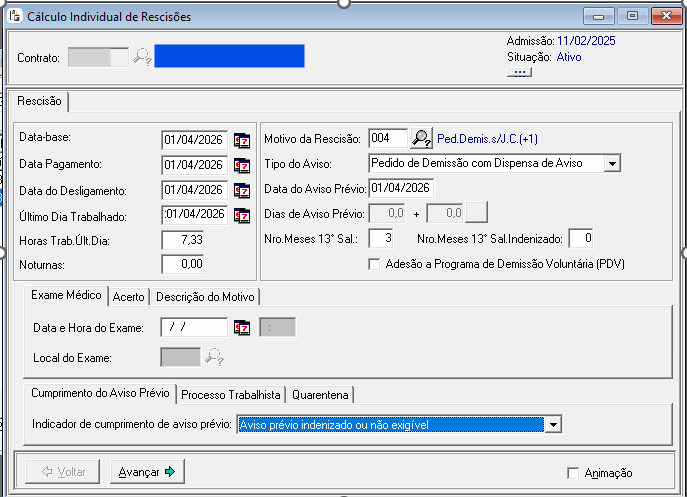Enable Adesão a Programa de Demissão Voluntária
Viewport: 687px width, 497px height.
click(x=375, y=264)
